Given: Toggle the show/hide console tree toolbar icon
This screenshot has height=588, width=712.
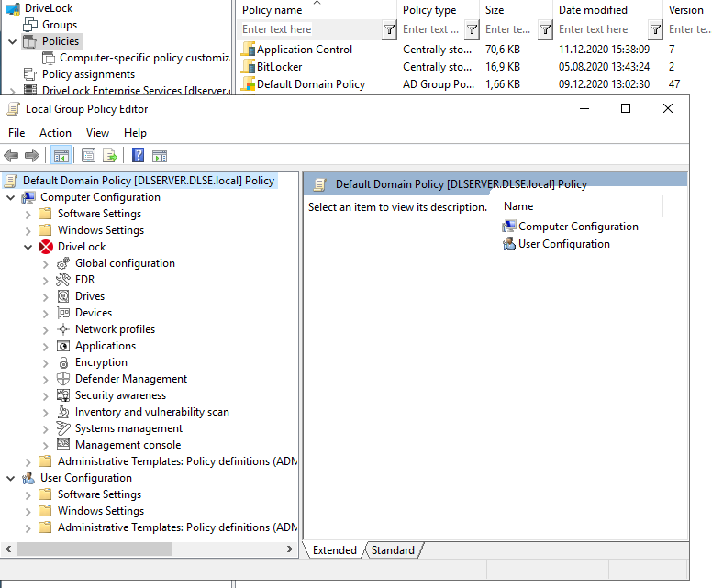Looking at the screenshot, I should click(61, 156).
